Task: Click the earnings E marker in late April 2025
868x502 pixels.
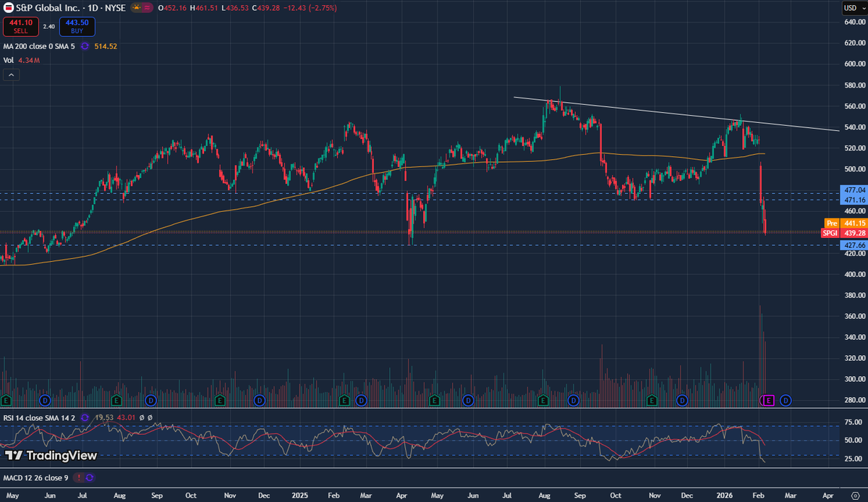Action: point(434,400)
